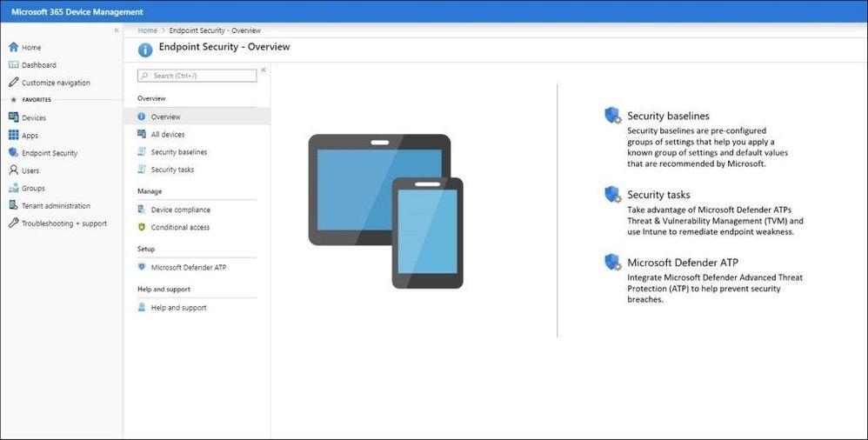Image resolution: width=868 pixels, height=440 pixels.
Task: Click the Dashboard icon in sidebar
Action: pyautogui.click(x=14, y=64)
